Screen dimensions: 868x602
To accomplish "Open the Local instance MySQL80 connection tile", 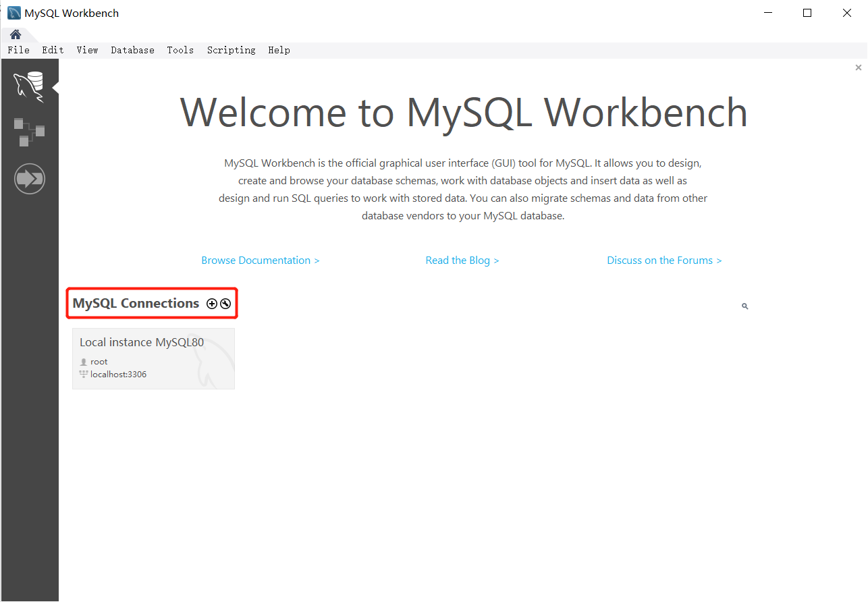I will pyautogui.click(x=153, y=358).
